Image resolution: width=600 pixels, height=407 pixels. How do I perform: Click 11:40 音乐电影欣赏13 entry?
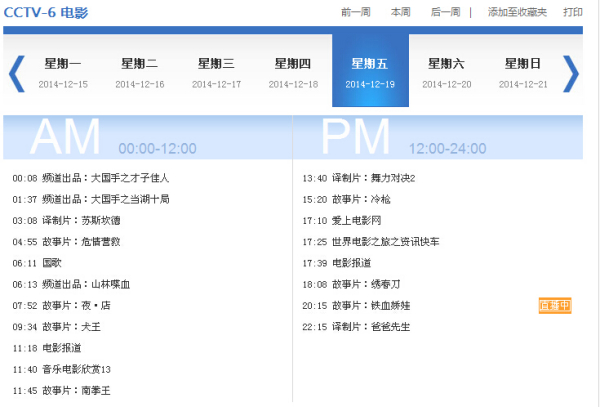click(62, 370)
